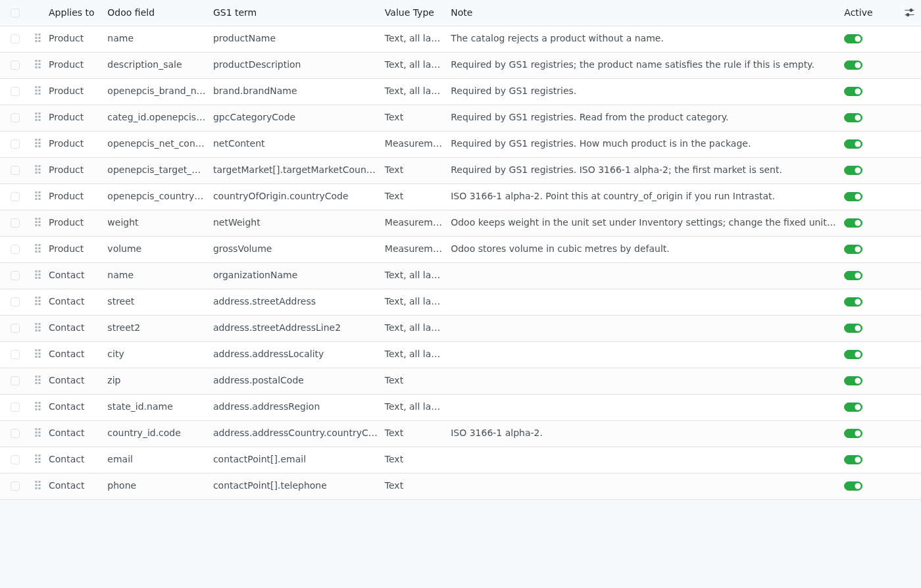Click drag handle of address.postalCode row
921x588 pixels.
click(x=37, y=380)
